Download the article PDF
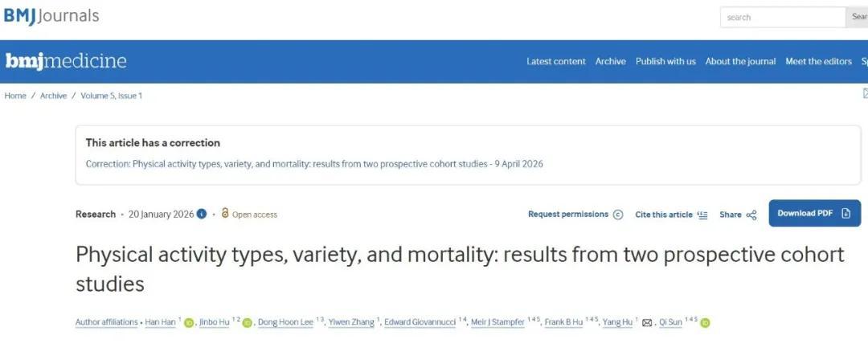The width and height of the screenshot is (868, 352). (x=814, y=213)
